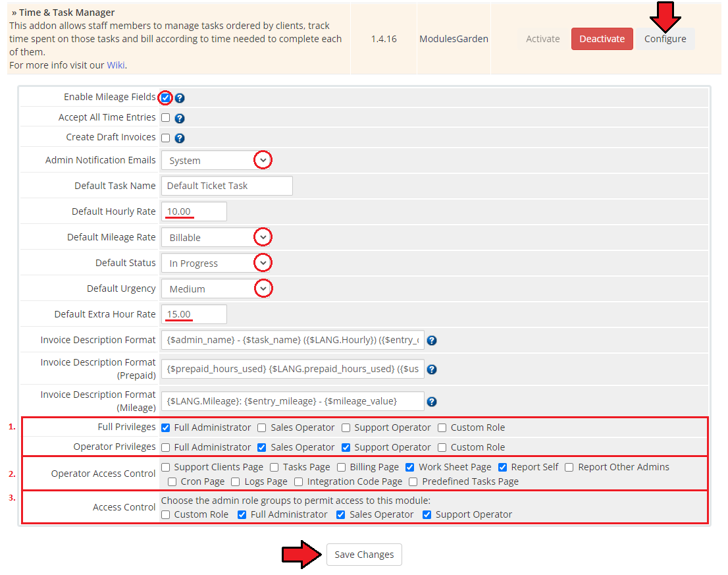Viewport: 728px width, 575px height.
Task: Edit the Default Task Name field
Action: pyautogui.click(x=227, y=186)
